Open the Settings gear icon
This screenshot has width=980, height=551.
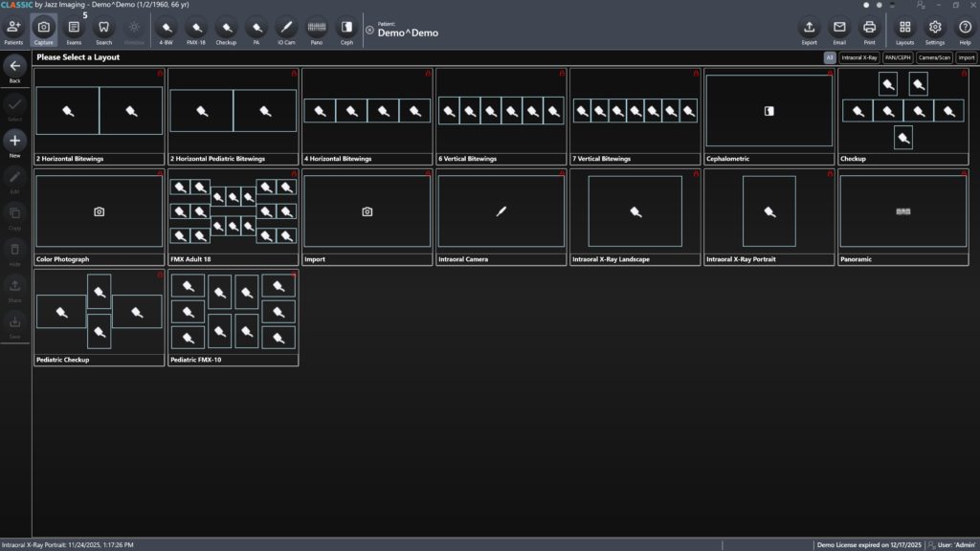pos(935,32)
